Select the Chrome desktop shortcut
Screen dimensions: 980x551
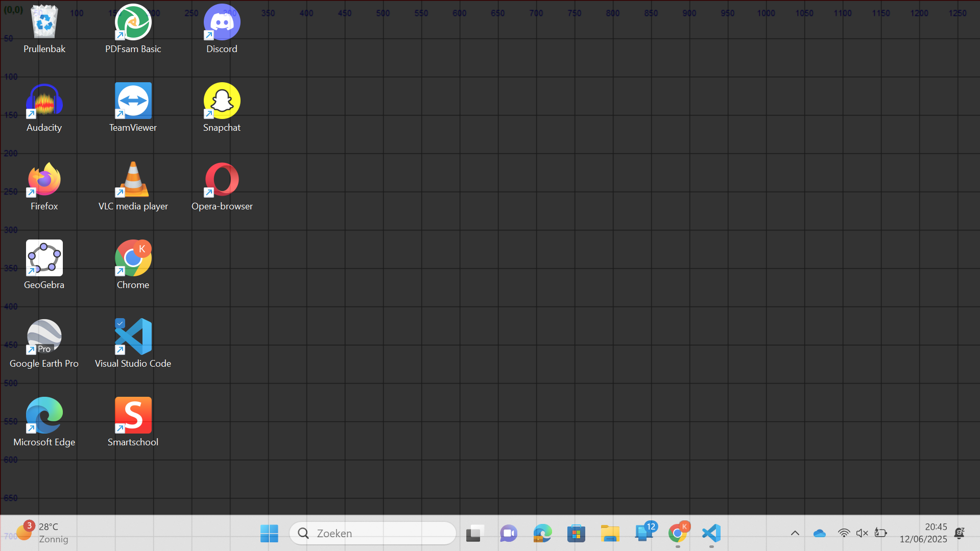(133, 265)
